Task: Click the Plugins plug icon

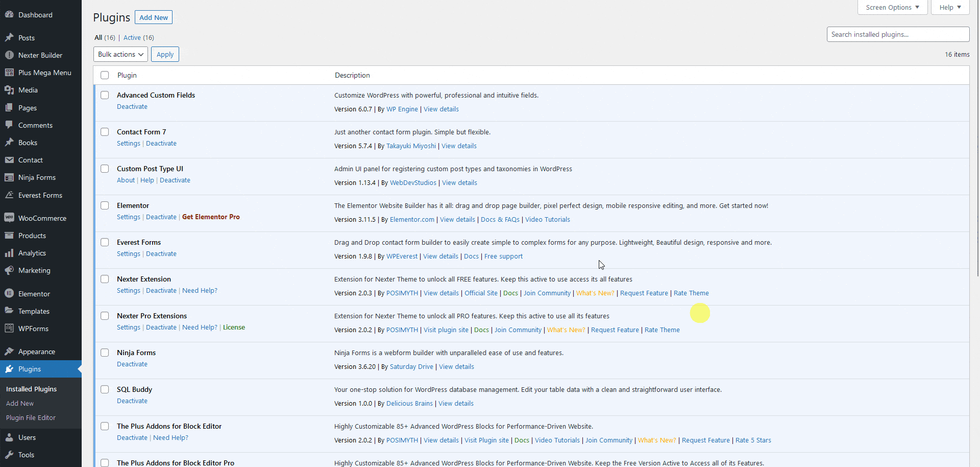Action: 9,369
